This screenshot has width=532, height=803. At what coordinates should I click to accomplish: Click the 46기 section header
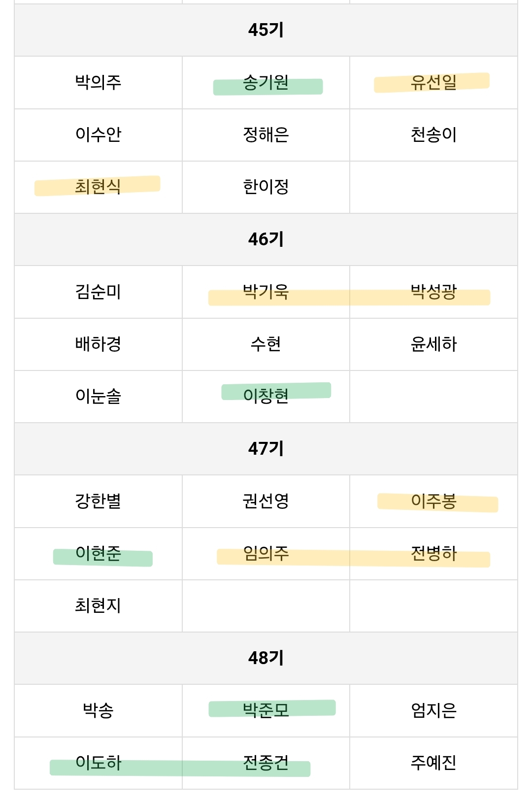click(x=266, y=239)
